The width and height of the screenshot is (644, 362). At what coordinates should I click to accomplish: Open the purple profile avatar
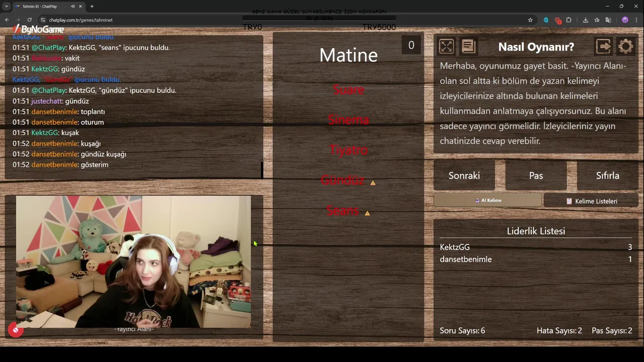(x=625, y=20)
